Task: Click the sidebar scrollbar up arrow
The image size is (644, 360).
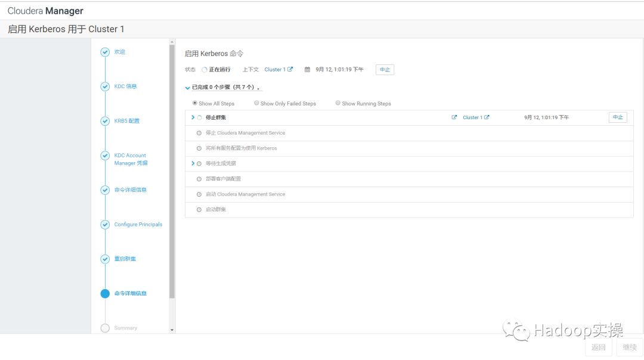Action: [172, 42]
